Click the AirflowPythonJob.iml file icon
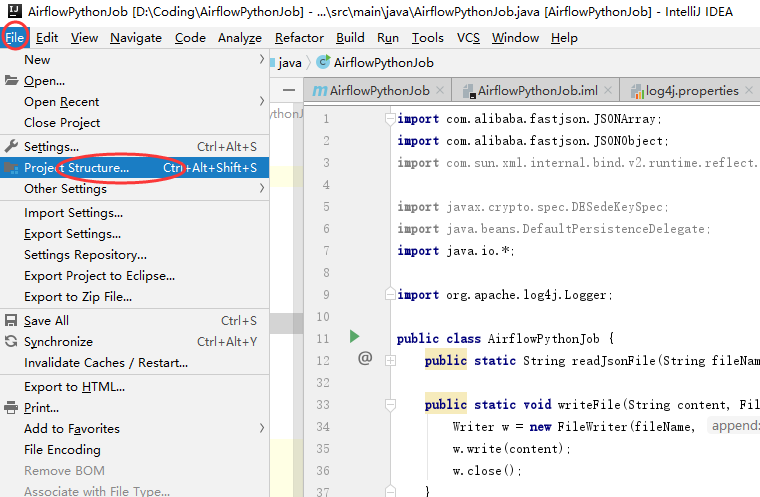 click(x=469, y=91)
